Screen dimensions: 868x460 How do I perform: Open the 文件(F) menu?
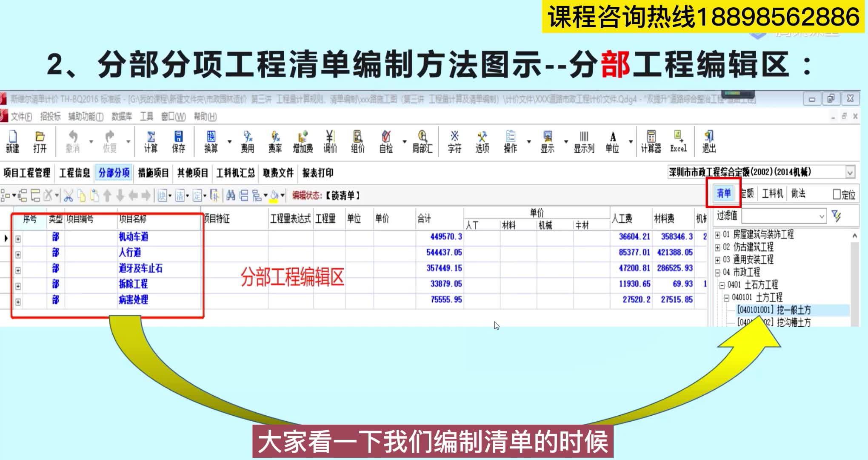pos(21,116)
